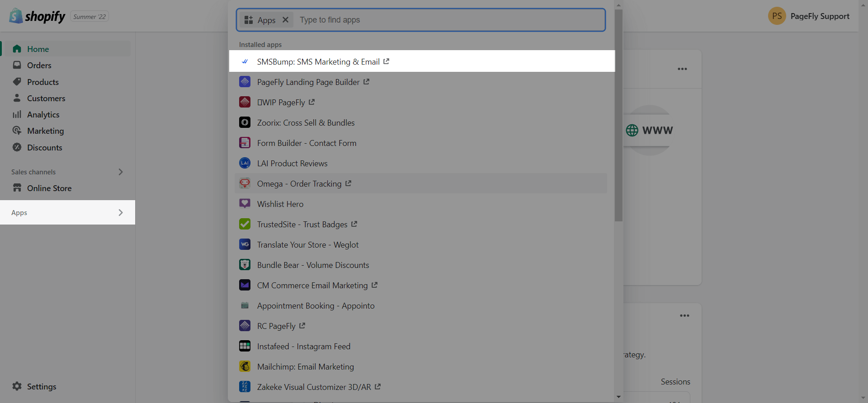The height and width of the screenshot is (403, 868).
Task: Remove the Apps filter chip
Action: [285, 20]
